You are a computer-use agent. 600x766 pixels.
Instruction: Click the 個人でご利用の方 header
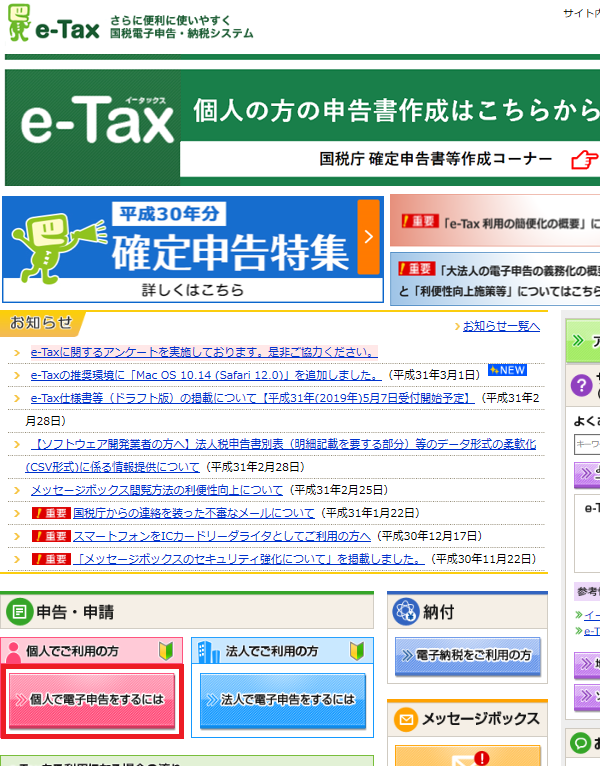[92, 651]
